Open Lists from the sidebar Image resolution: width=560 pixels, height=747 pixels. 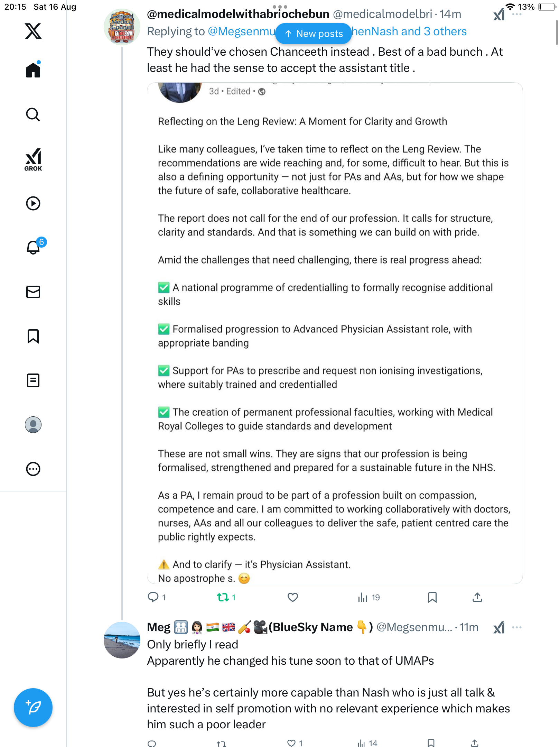point(33,380)
